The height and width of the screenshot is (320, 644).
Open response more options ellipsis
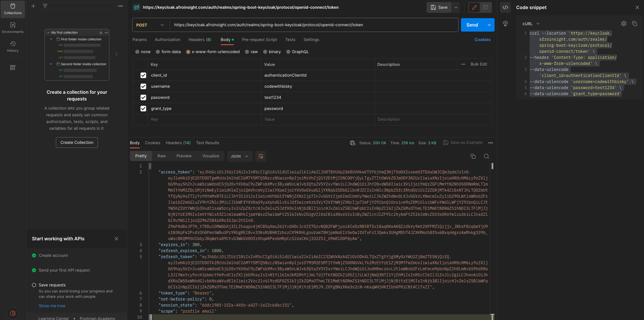(491, 143)
